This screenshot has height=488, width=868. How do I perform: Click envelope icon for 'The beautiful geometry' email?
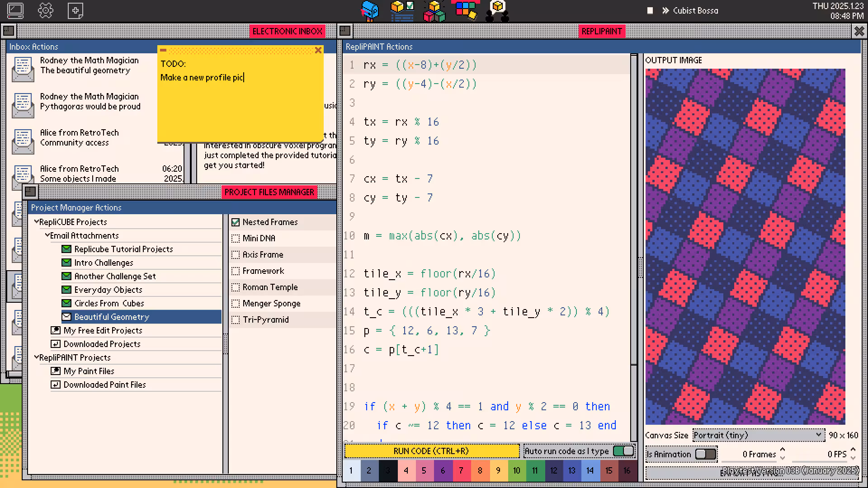[x=23, y=69]
